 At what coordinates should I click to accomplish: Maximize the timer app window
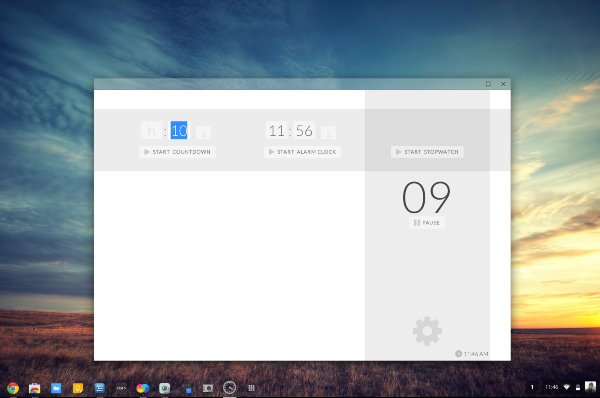coord(488,84)
